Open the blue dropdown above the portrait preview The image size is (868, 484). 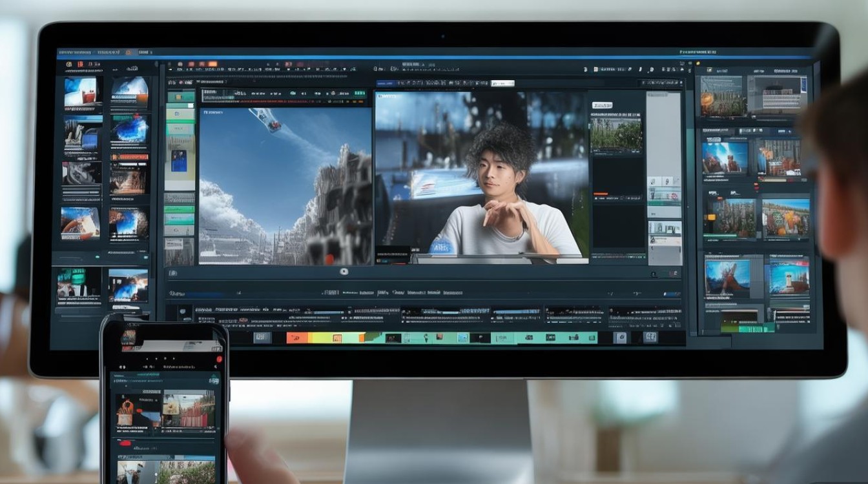[386, 83]
